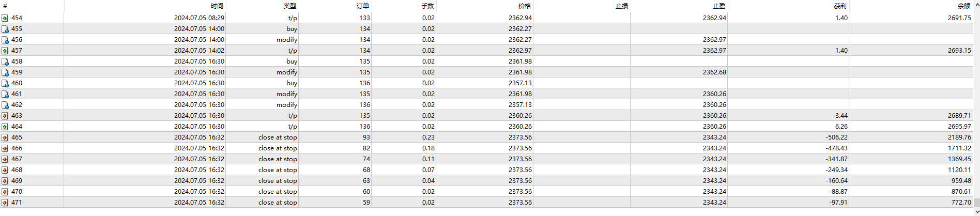Viewport: 980px width, 216px height.
Task: Sort by the 时间 column header
Action: [217, 6]
